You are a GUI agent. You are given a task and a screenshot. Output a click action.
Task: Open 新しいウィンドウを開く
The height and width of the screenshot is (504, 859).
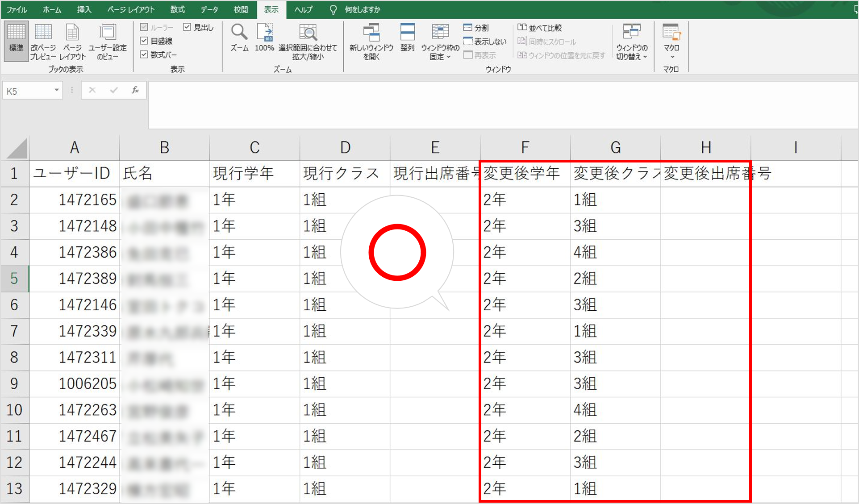click(371, 33)
